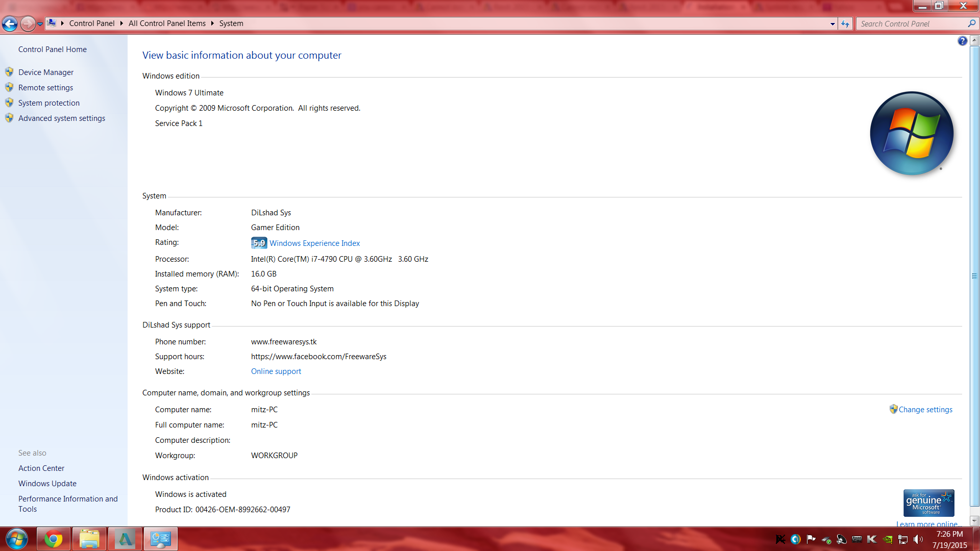Click System protection option
The image size is (980, 551).
[49, 102]
